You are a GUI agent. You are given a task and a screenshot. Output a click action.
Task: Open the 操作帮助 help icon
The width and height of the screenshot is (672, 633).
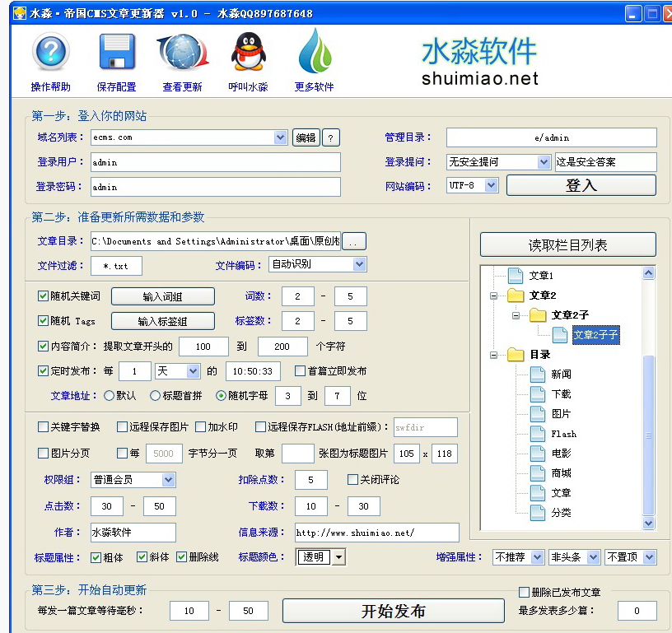[50, 52]
